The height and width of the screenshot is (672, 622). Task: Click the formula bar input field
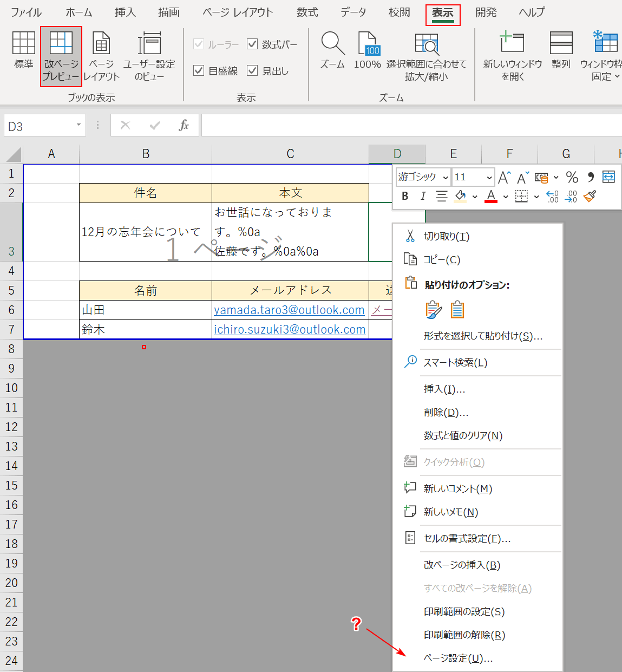(x=411, y=126)
